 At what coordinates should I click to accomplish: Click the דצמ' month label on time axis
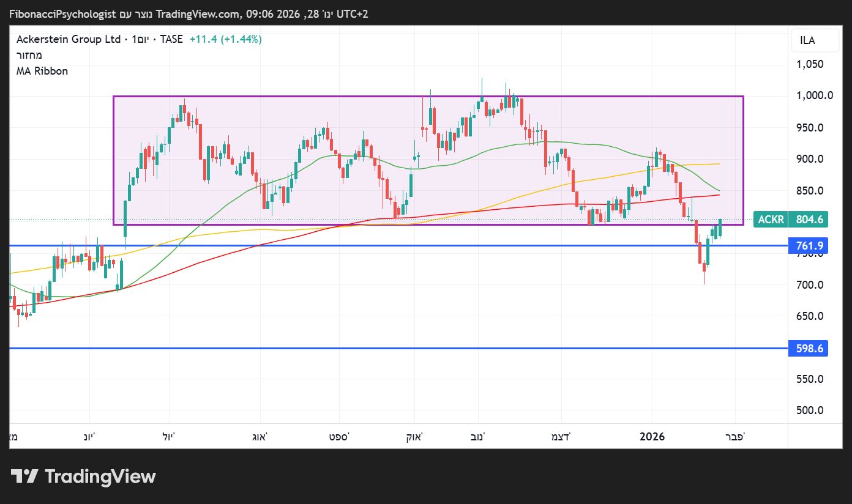tap(561, 436)
